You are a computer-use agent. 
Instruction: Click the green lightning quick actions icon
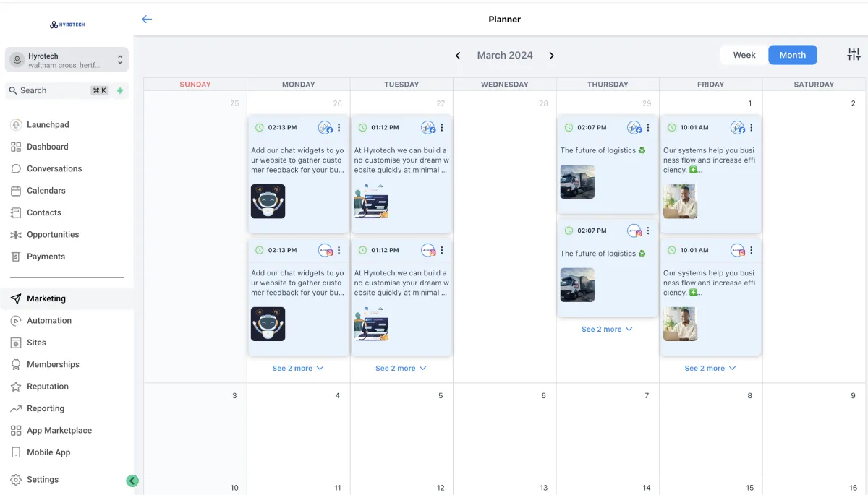pos(120,90)
